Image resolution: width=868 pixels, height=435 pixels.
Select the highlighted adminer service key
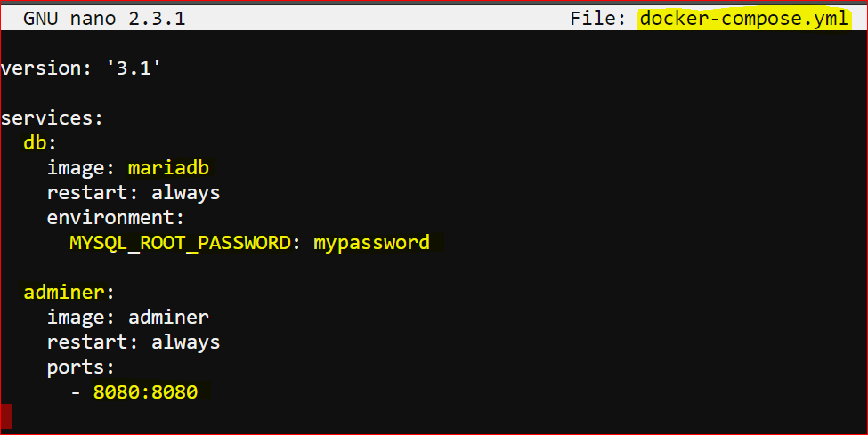click(64, 292)
